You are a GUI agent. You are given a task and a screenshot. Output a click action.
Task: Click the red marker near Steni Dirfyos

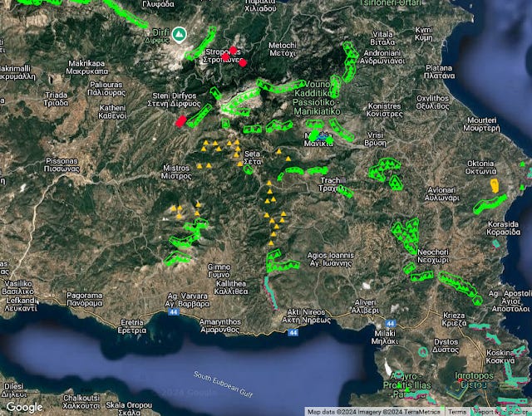coord(180,120)
